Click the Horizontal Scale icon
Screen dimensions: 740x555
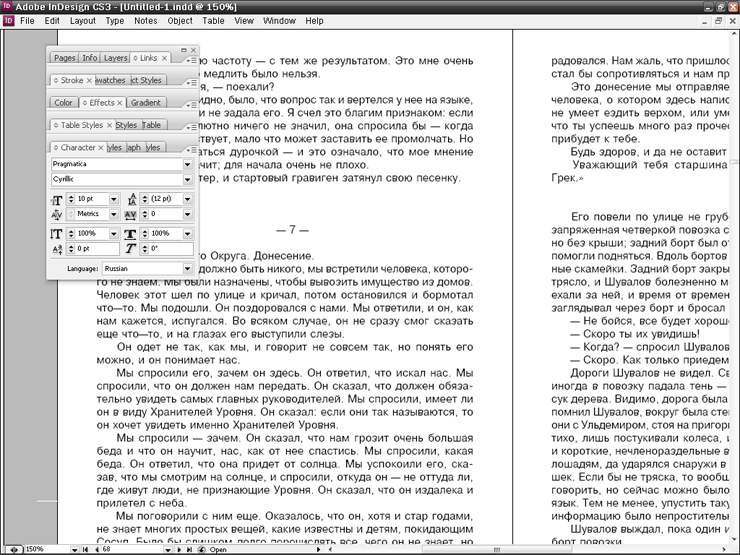[130, 234]
